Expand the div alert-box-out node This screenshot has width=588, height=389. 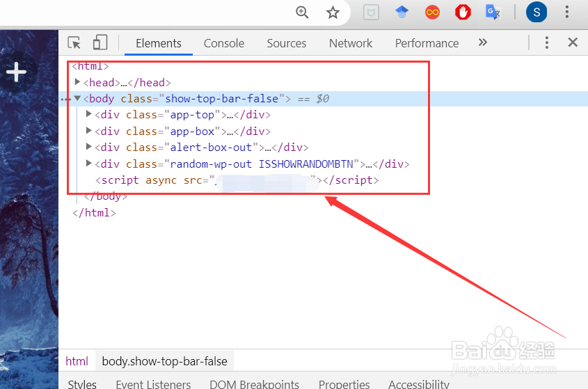tap(88, 147)
